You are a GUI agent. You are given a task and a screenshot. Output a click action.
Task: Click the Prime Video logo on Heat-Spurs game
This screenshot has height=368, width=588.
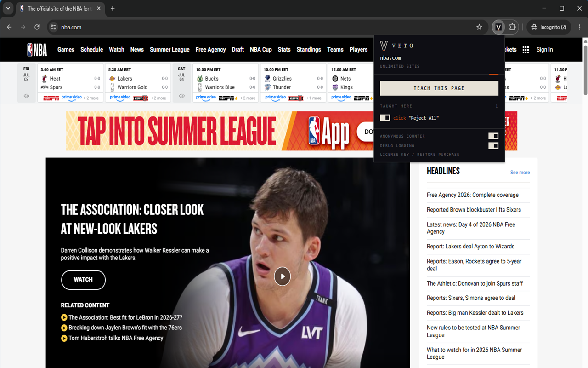(x=71, y=98)
